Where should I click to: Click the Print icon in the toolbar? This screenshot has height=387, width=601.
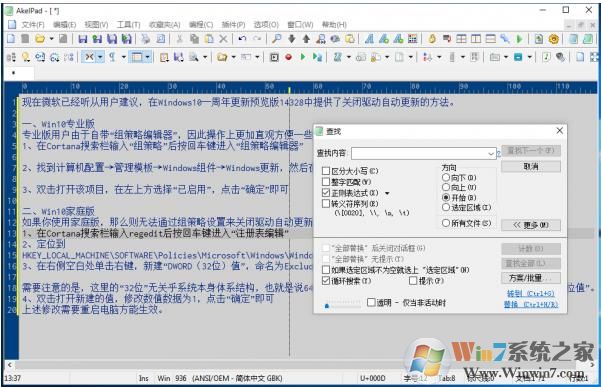point(146,39)
